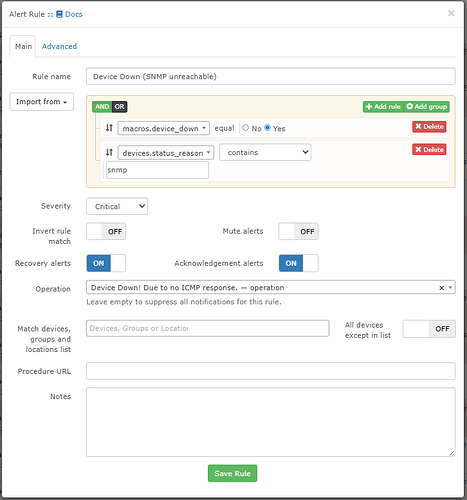
Task: Expand the Operation dropdown arrow
Action: point(450,287)
